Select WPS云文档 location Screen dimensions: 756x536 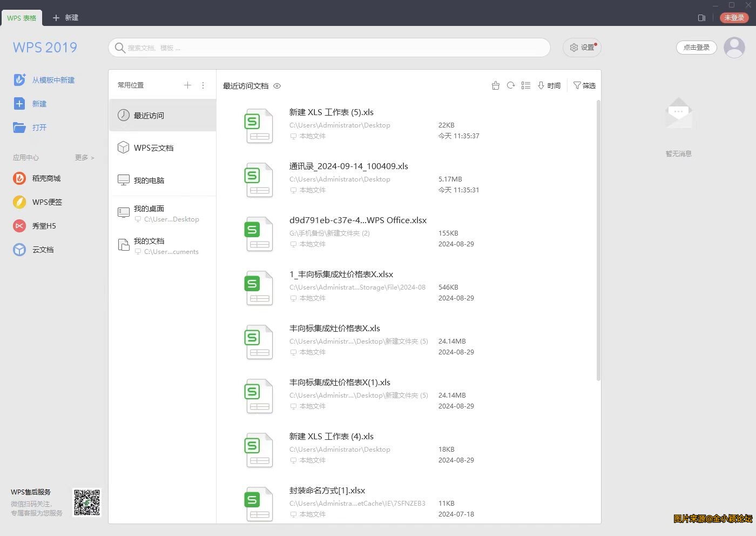pos(163,148)
